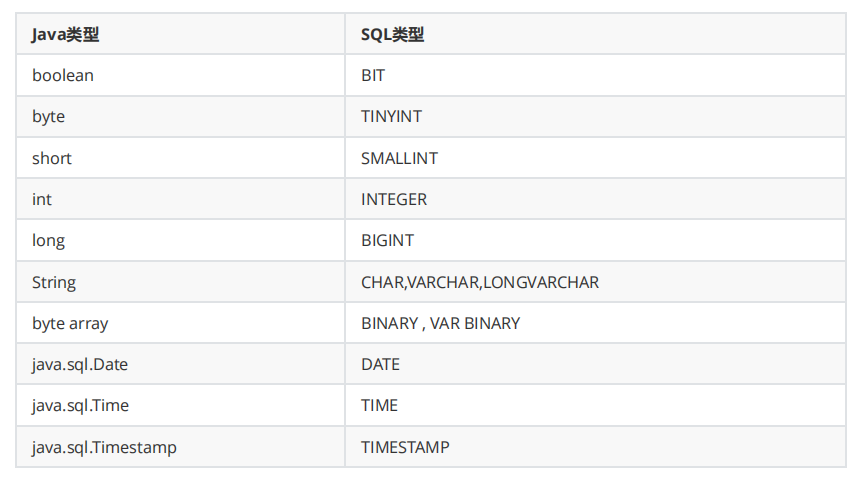Screen dimensions: 866x481
Task: Click the int cell
Action: pyautogui.click(x=42, y=199)
